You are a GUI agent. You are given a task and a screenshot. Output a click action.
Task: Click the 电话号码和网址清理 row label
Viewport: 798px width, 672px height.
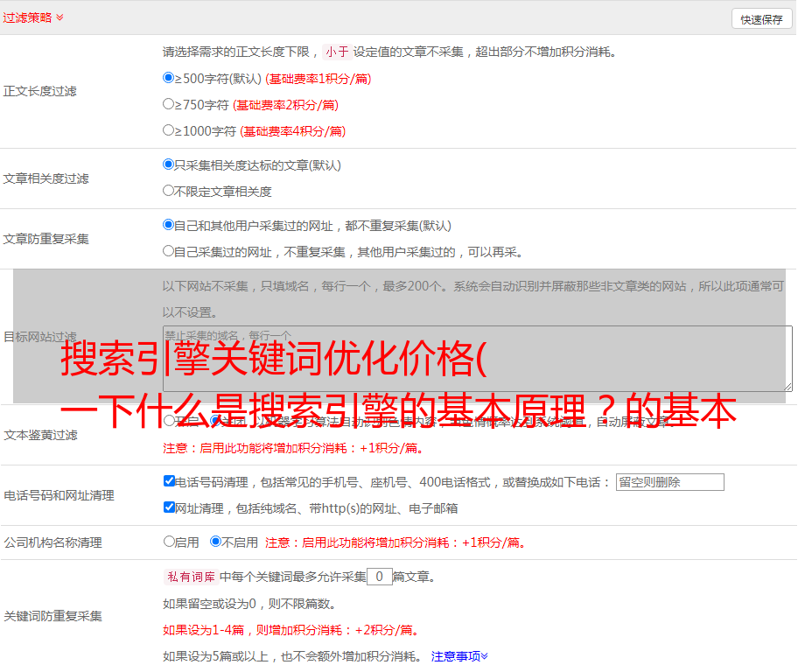(59, 495)
